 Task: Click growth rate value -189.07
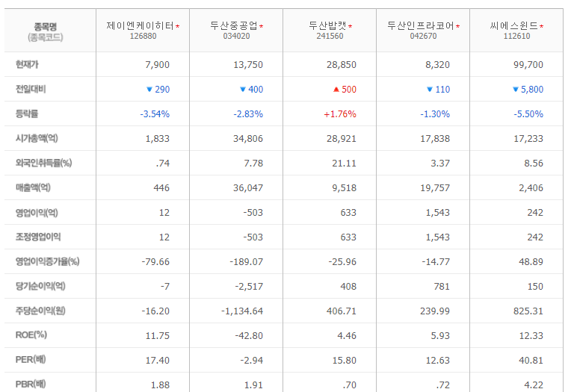click(x=247, y=262)
